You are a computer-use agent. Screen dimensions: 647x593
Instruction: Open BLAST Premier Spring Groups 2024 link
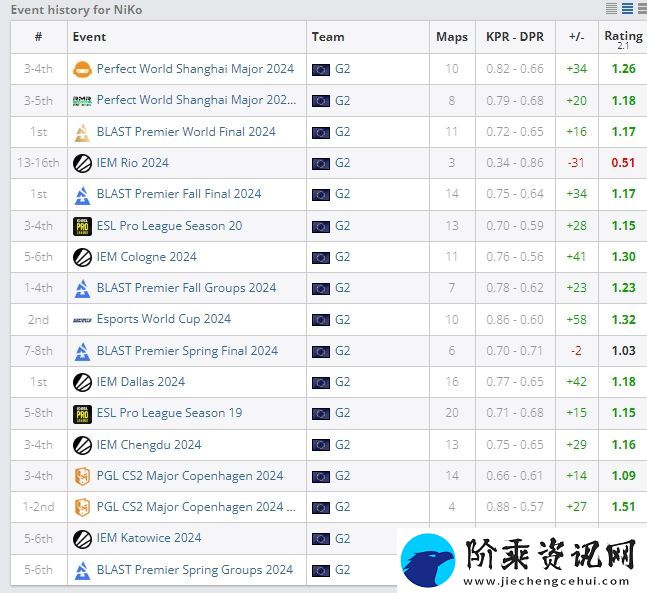pyautogui.click(x=195, y=570)
